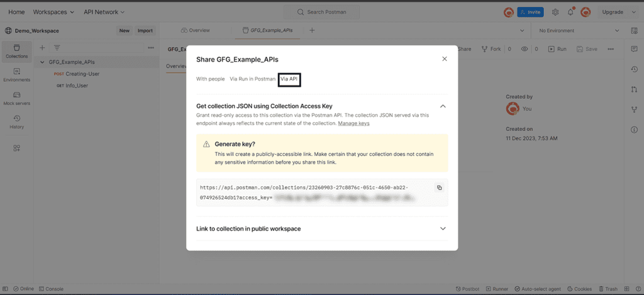The image size is (644, 295).
Task: Open the notifications bell
Action: (570, 13)
